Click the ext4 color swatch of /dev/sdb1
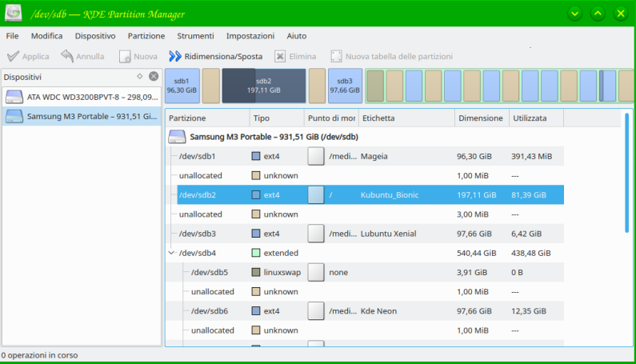Screen dimensions: 636x364 [256, 156]
